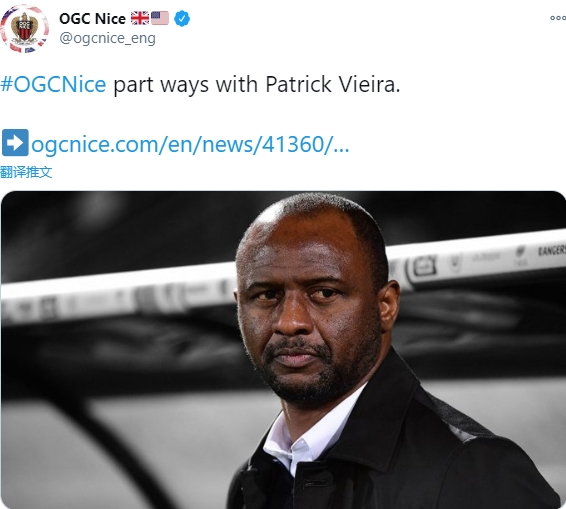The width and height of the screenshot is (566, 509).
Task: Open the @ogcnice_eng handle
Action: (107, 38)
